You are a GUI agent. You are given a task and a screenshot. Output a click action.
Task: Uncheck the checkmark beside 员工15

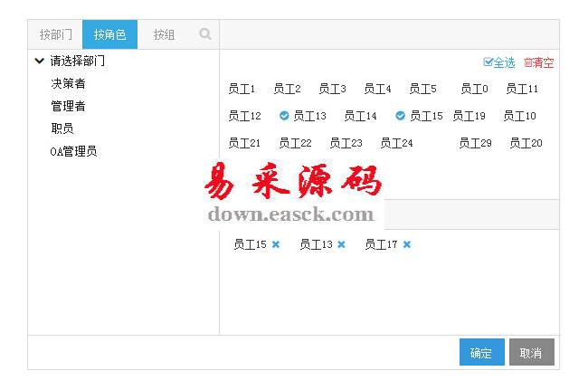[401, 116]
